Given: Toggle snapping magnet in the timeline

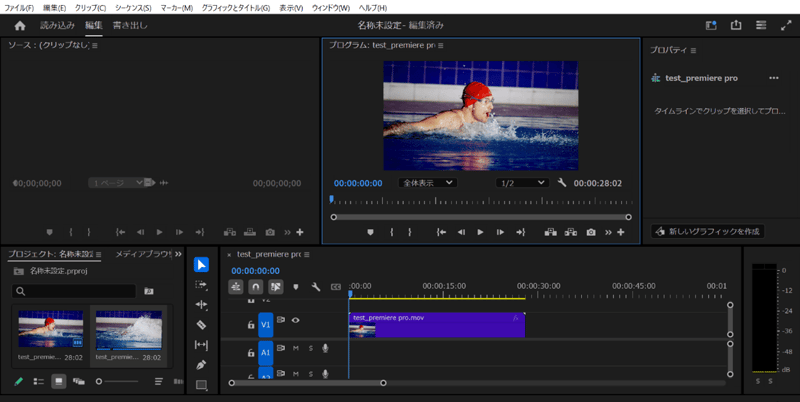Looking at the screenshot, I should pos(256,287).
